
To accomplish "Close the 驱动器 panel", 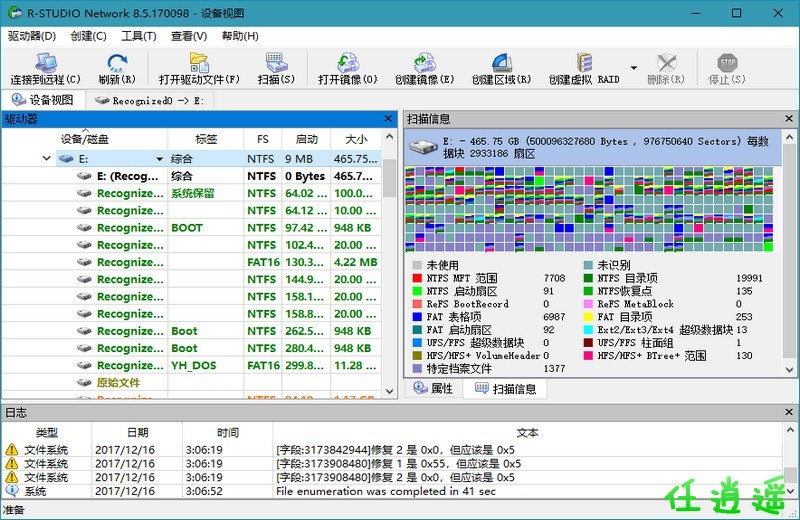I will tap(388, 119).
